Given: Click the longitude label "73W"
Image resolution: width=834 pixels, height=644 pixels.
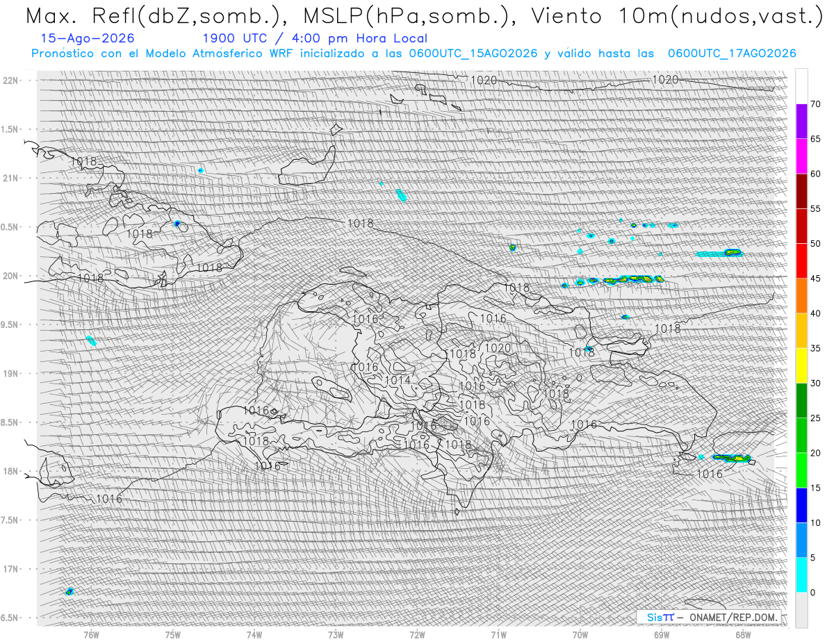Looking at the screenshot, I should (335, 634).
